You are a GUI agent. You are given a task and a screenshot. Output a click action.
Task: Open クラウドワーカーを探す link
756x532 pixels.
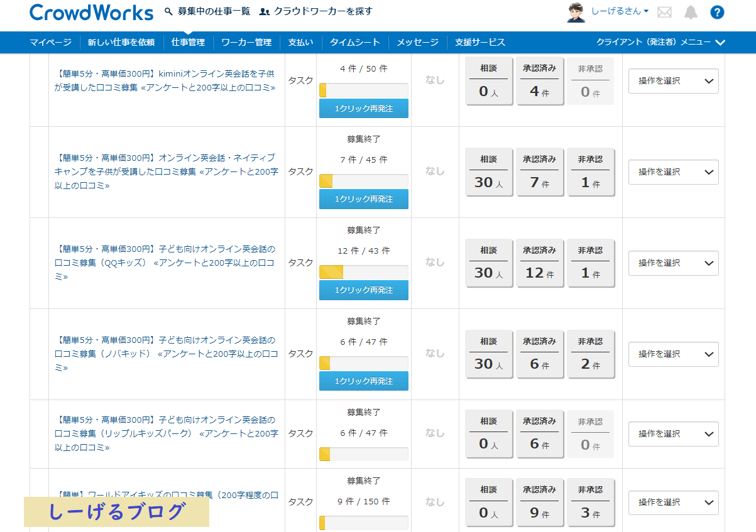point(323,11)
